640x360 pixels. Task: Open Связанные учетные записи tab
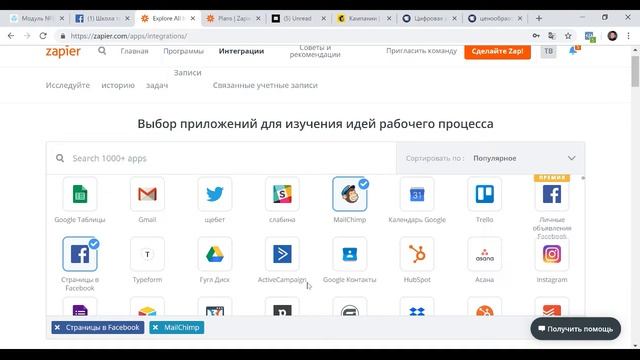[265, 85]
